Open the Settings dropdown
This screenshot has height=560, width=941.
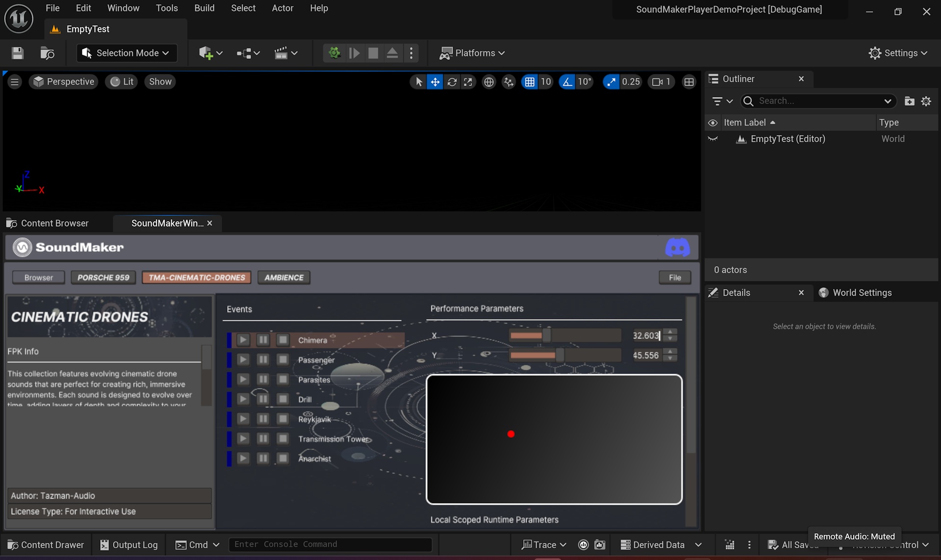898,53
